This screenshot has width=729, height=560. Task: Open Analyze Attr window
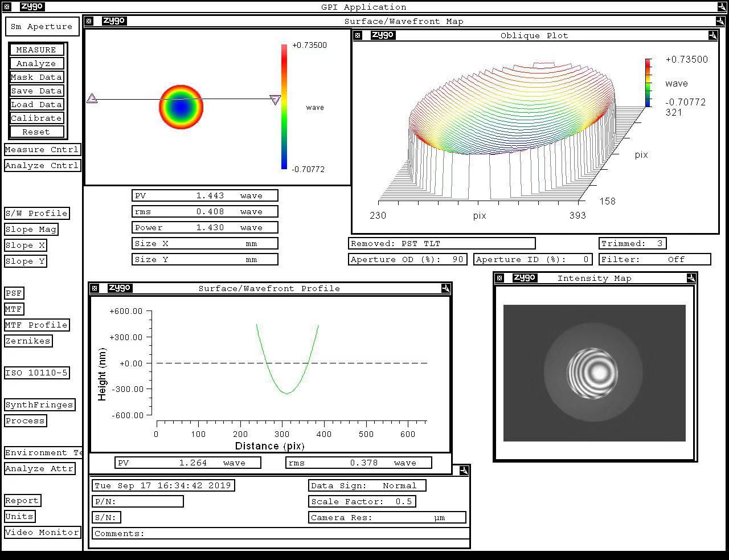tap(39, 469)
